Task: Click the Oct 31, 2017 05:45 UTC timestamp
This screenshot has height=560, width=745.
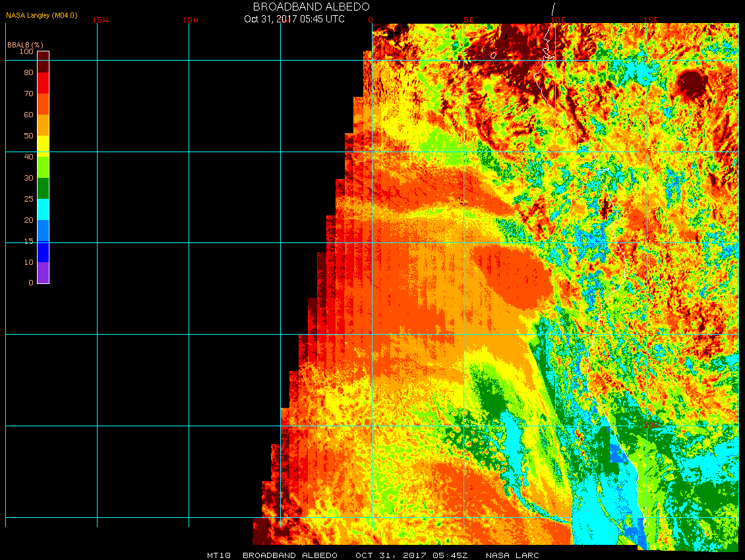Action: tap(294, 18)
